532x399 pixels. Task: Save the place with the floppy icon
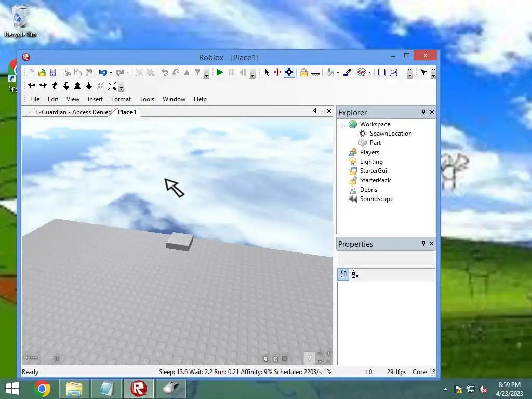click(53, 72)
